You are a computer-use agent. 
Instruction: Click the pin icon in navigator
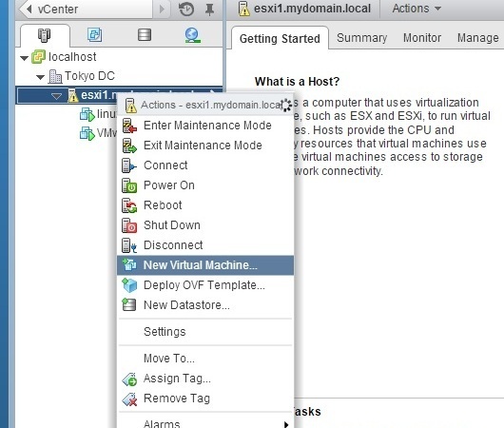click(209, 10)
